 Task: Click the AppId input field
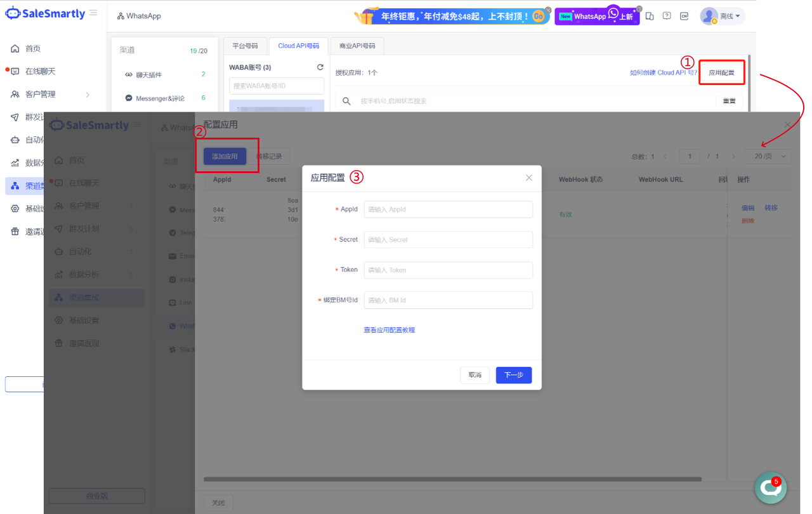click(448, 209)
